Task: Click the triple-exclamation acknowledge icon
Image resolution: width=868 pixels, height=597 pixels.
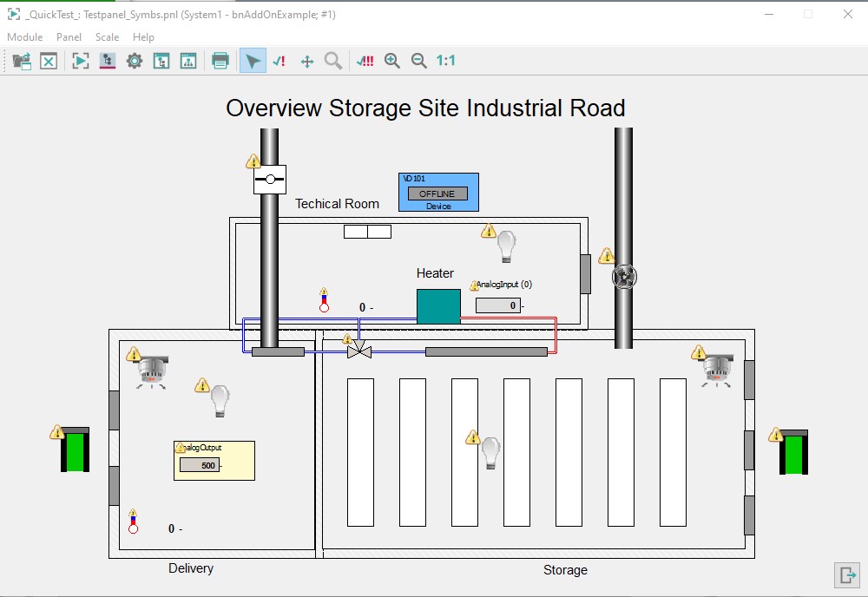Action: point(365,61)
